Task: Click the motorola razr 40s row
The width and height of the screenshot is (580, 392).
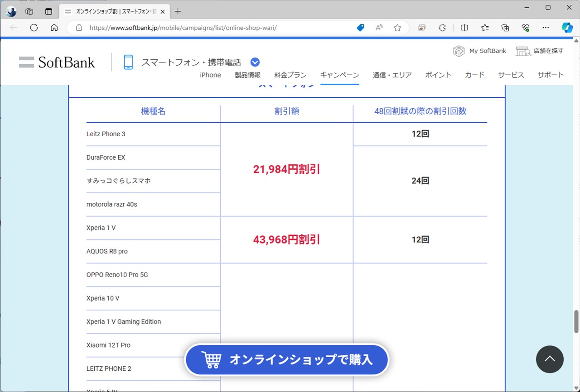Action: (x=153, y=205)
